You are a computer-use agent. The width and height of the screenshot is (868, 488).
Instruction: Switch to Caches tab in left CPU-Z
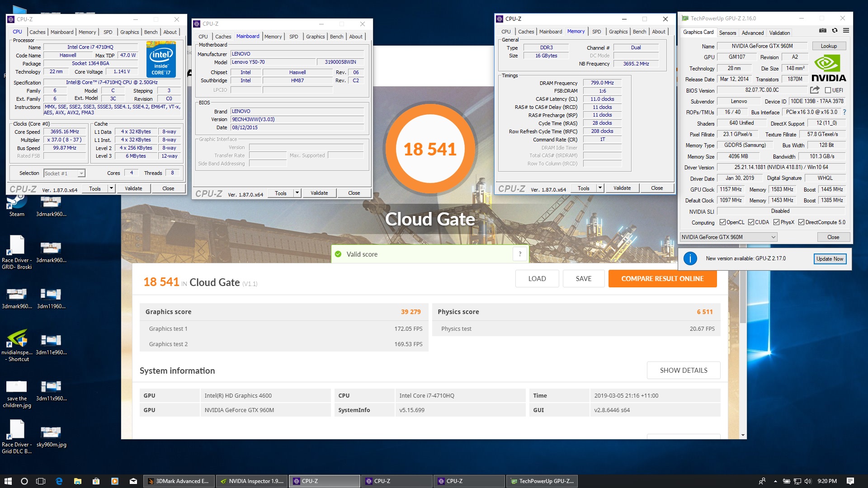coord(38,32)
